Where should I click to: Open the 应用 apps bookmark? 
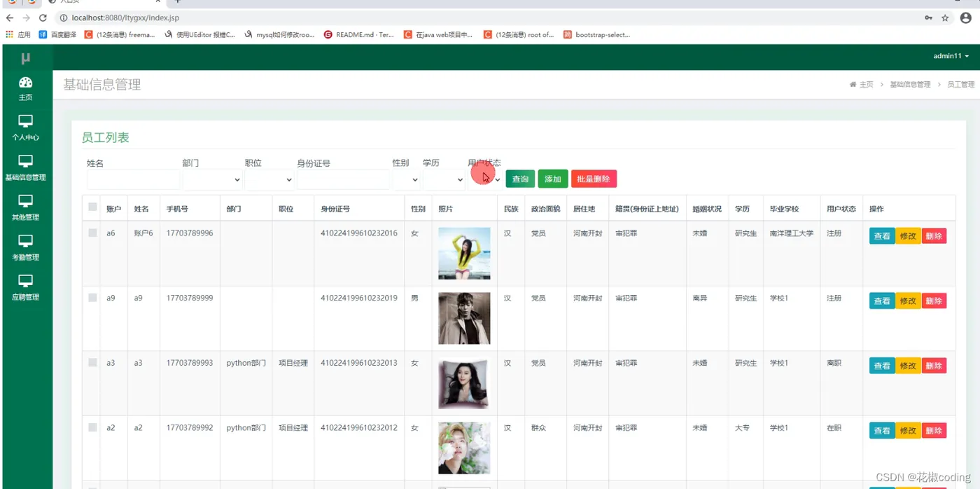[18, 34]
